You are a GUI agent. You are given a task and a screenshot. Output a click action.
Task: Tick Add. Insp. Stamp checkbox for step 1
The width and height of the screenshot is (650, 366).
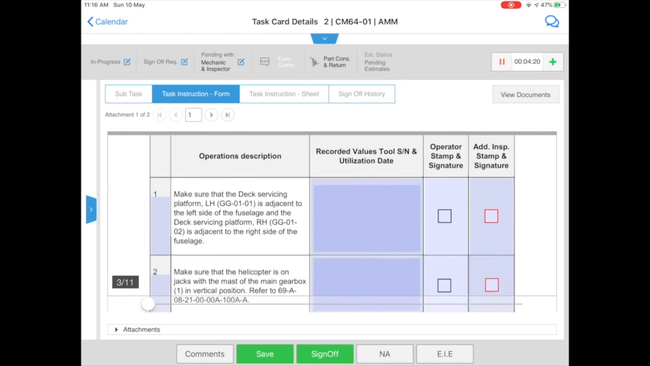tap(491, 216)
